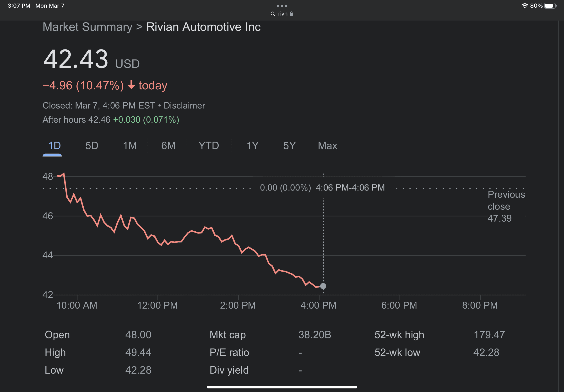The width and height of the screenshot is (564, 392).
Task: Tap the 4:00 PM axis label
Action: pos(319,305)
